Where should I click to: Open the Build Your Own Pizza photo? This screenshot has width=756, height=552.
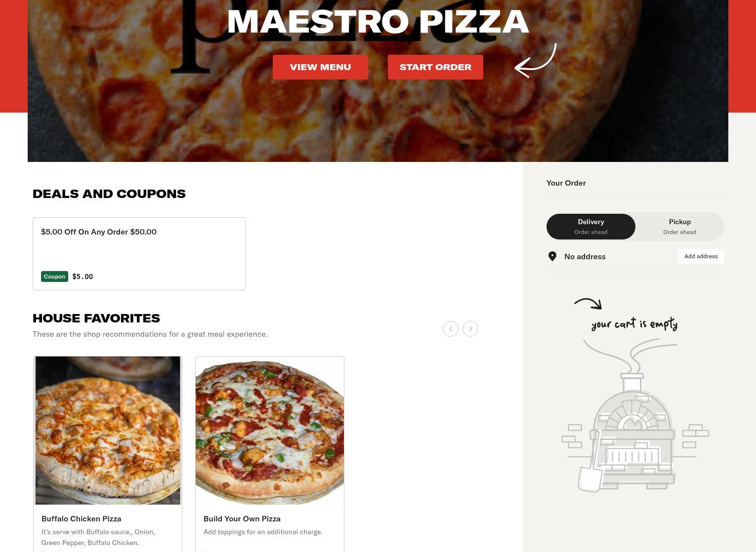click(270, 431)
